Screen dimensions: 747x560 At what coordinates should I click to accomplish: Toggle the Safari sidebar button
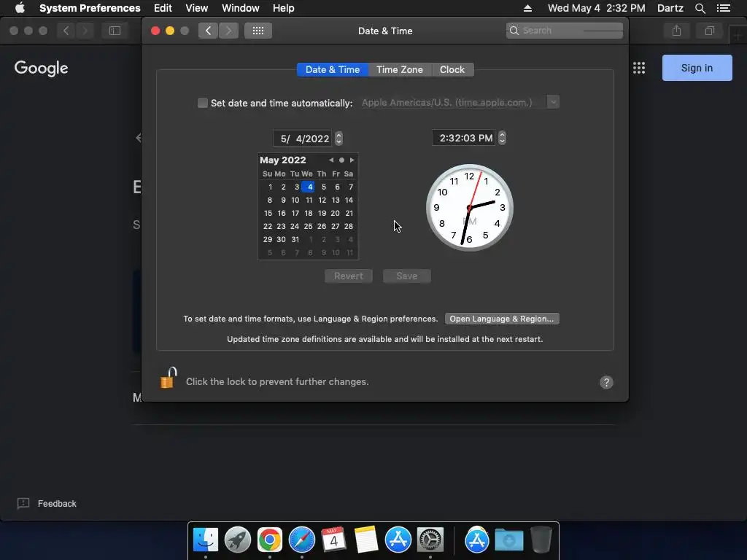(115, 31)
